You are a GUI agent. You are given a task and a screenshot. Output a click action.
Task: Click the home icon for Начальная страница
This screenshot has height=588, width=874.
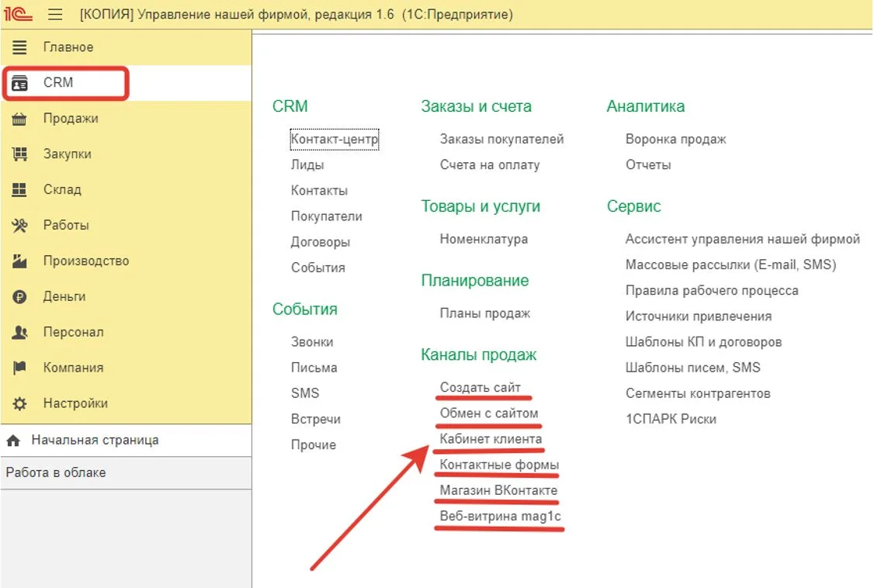click(13, 441)
